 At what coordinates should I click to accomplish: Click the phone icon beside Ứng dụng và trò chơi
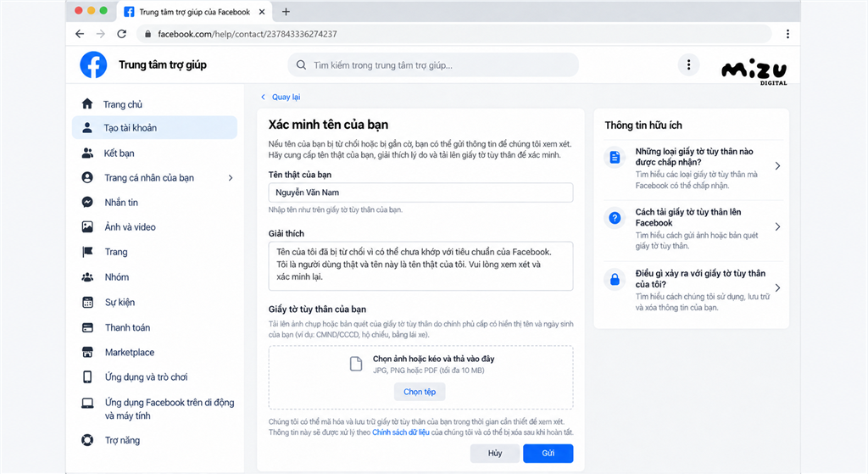87,377
